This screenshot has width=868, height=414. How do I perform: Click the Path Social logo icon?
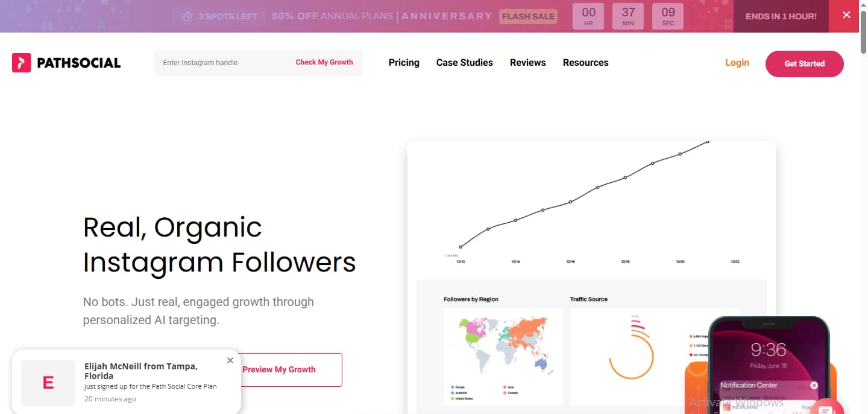pos(21,62)
